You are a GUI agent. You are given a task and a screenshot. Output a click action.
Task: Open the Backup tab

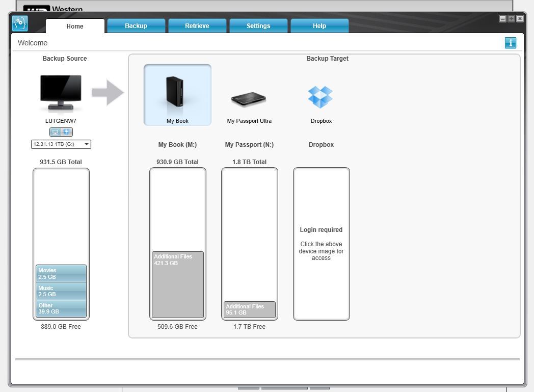click(x=136, y=26)
